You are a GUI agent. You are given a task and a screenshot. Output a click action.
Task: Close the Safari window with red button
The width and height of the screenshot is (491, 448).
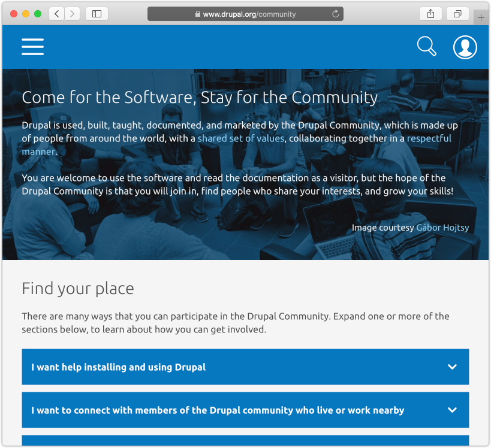13,14
